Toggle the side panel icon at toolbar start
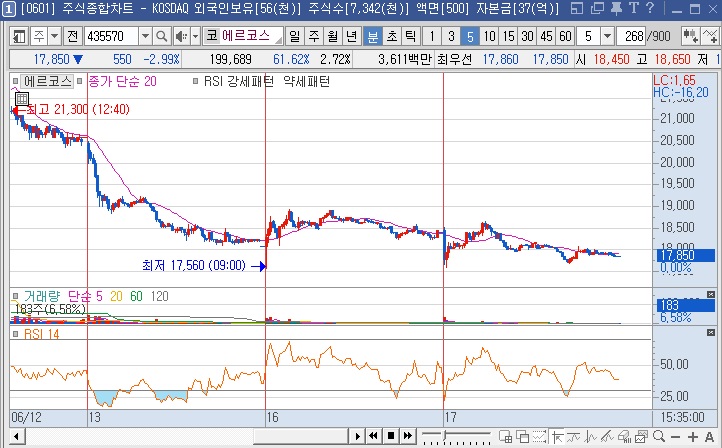The image size is (722, 448). pyautogui.click(x=19, y=36)
